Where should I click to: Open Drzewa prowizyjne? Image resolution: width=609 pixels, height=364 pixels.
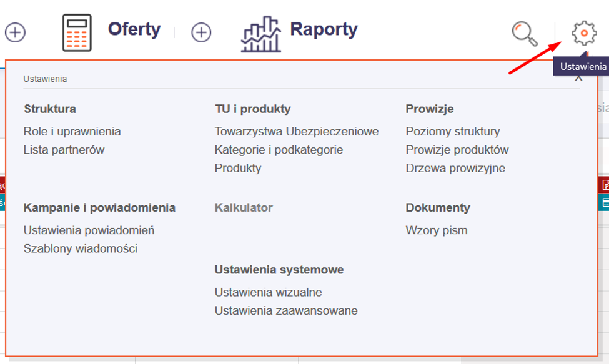(x=455, y=168)
